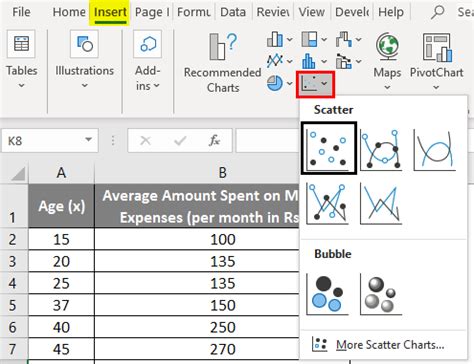Screen dimensions: 474x364
Task: Click the Insert Column or Bar Chart icon
Action: tap(275, 39)
